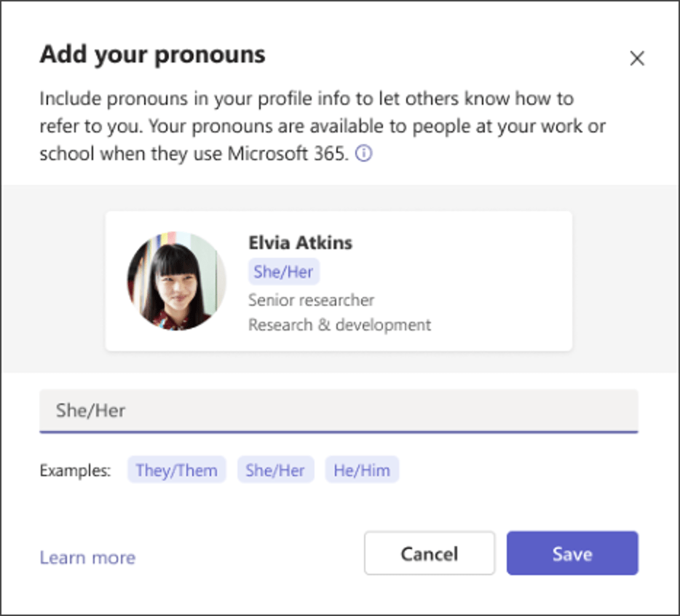Click the Add your pronouns title
680x616 pixels.
(151, 54)
